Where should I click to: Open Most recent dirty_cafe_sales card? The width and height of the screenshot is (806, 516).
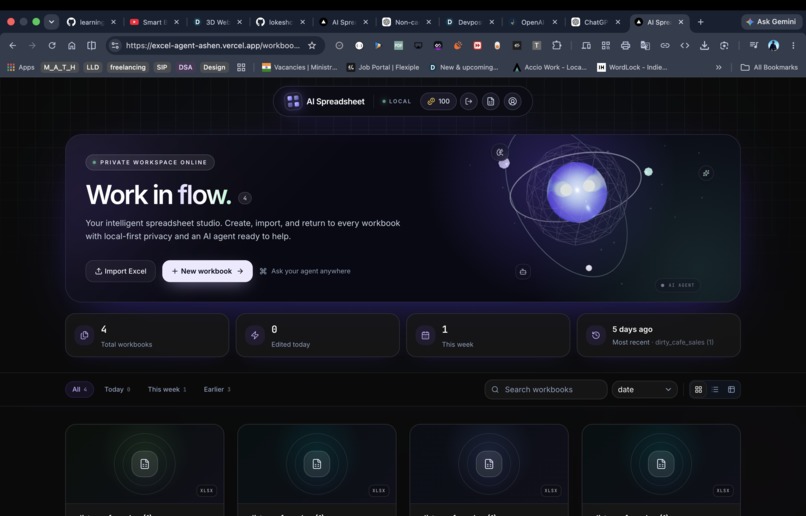coord(658,335)
